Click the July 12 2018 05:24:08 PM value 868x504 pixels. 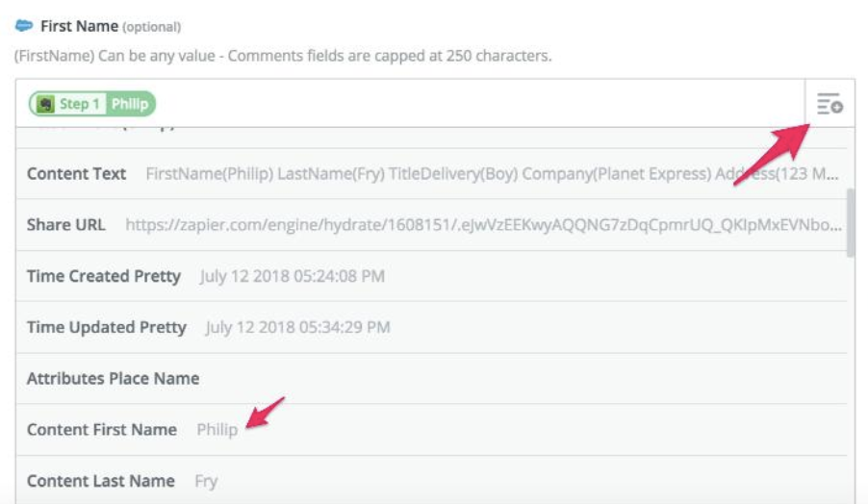[x=293, y=276]
